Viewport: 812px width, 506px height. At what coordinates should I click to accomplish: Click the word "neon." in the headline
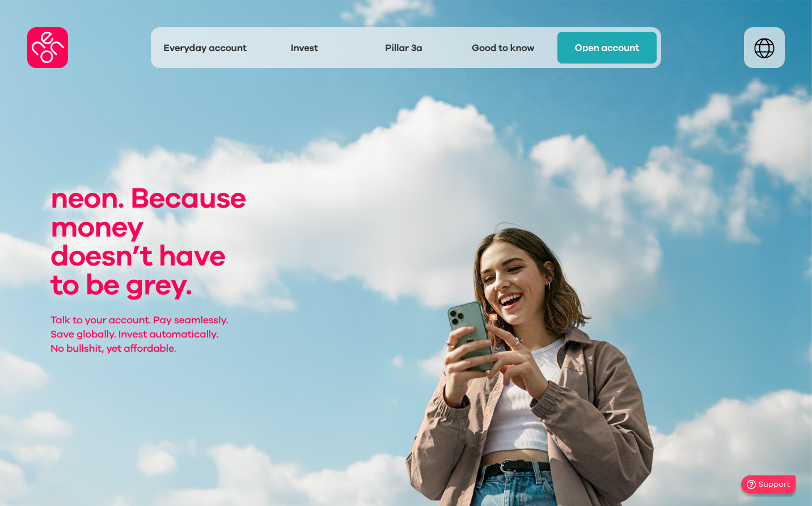(88, 199)
